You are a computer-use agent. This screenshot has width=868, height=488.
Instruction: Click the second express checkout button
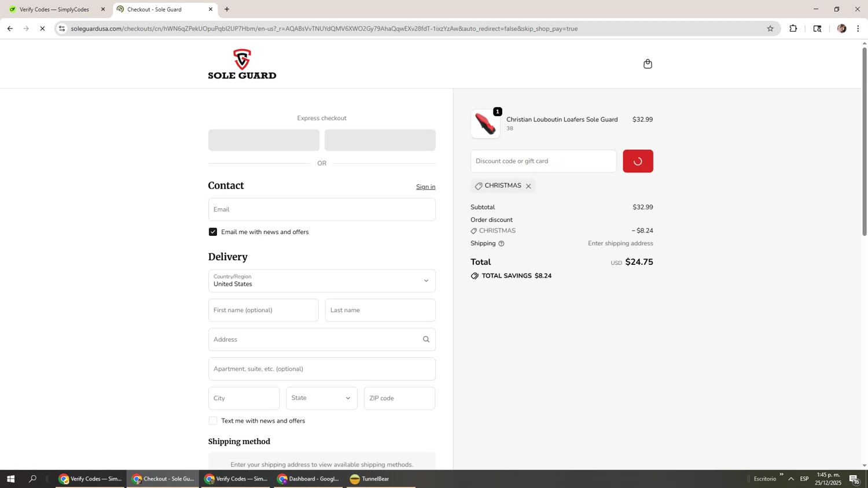tap(380, 140)
